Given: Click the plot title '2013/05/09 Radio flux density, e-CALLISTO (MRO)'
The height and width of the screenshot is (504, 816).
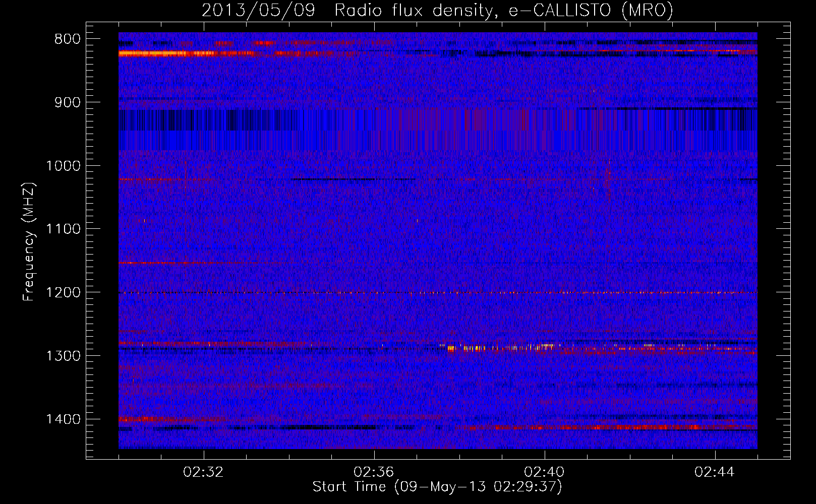Looking at the screenshot, I should (x=437, y=10).
